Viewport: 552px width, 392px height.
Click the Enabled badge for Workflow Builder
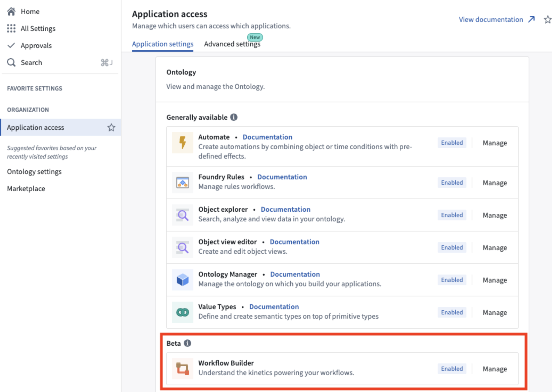point(452,369)
